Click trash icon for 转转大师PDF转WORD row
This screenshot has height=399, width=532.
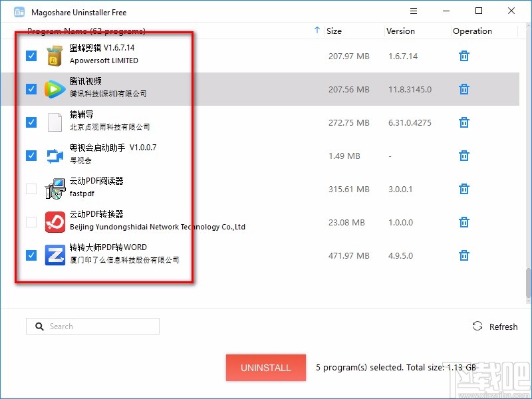pos(464,255)
